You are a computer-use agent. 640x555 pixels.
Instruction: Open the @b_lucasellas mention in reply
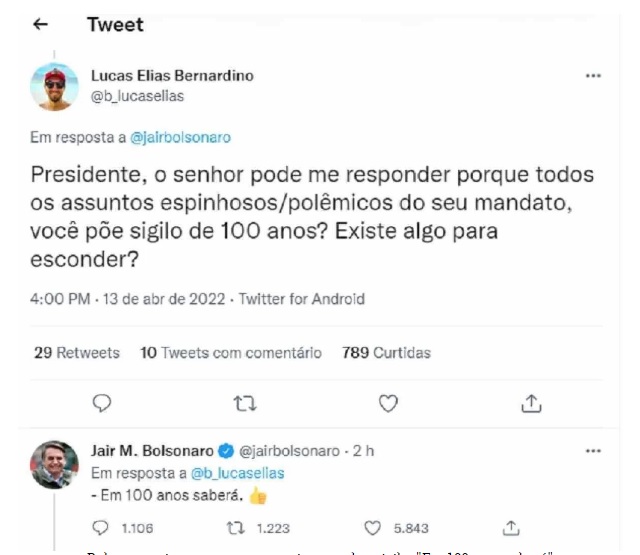tap(238, 472)
